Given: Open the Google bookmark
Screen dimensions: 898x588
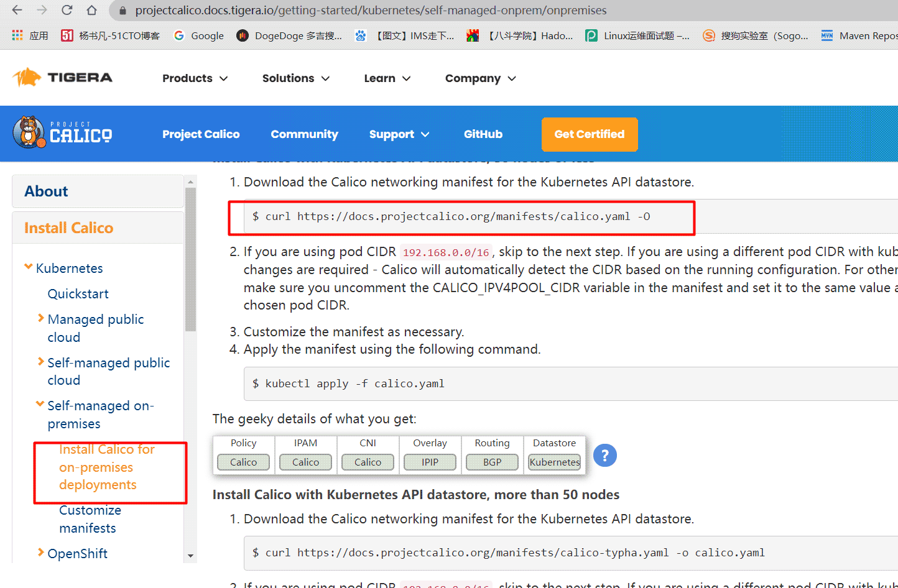Looking at the screenshot, I should (198, 35).
